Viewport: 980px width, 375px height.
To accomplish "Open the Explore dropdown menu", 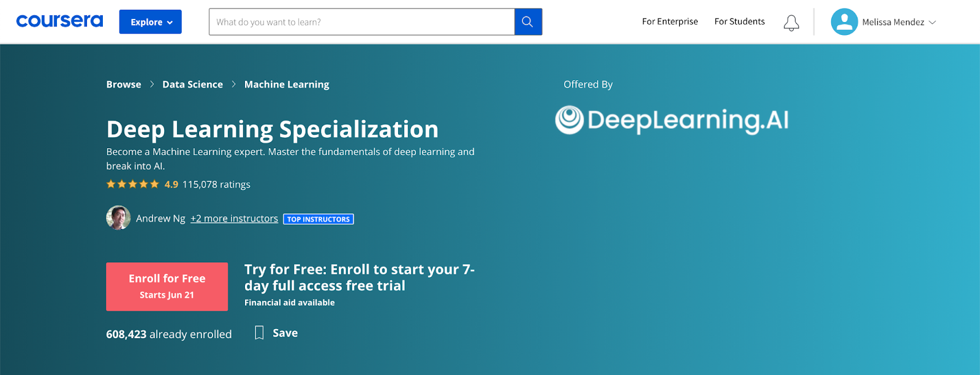I will (150, 22).
